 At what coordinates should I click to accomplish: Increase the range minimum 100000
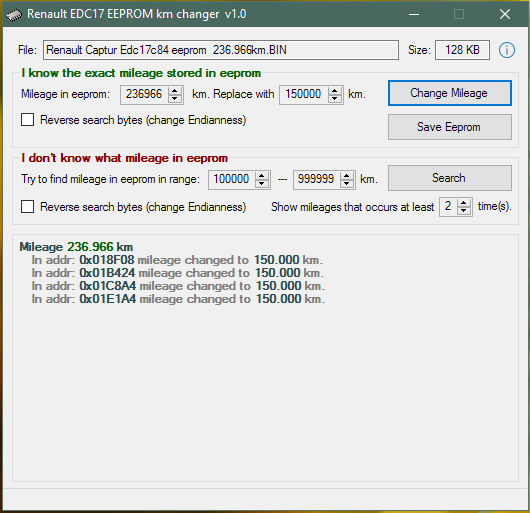pos(261,175)
